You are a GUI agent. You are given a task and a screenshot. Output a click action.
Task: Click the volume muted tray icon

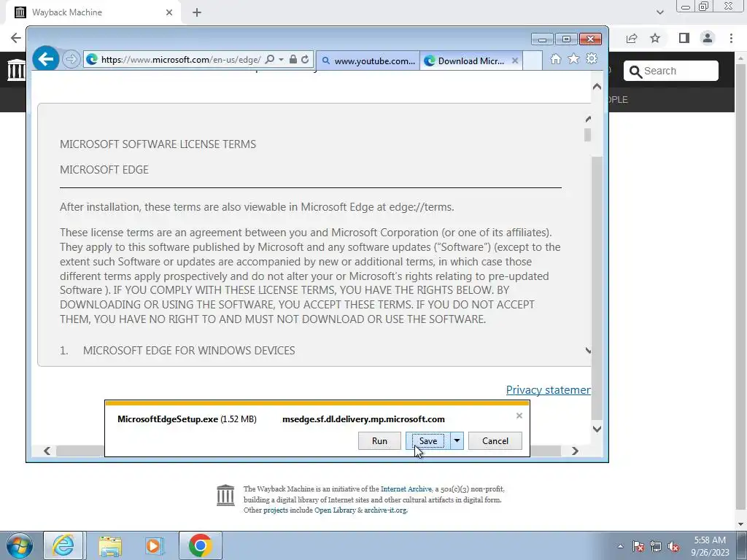point(673,546)
